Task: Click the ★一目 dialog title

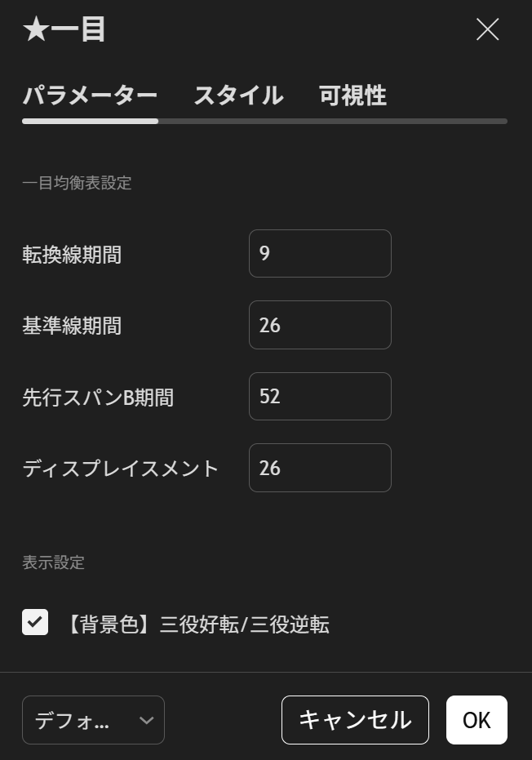Action: pyautogui.click(x=64, y=30)
